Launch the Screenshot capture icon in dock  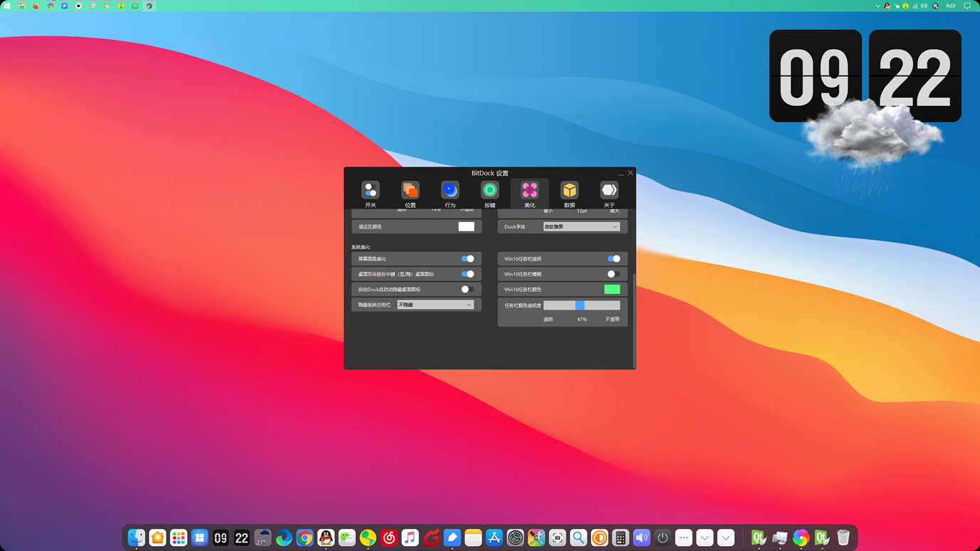(557, 537)
